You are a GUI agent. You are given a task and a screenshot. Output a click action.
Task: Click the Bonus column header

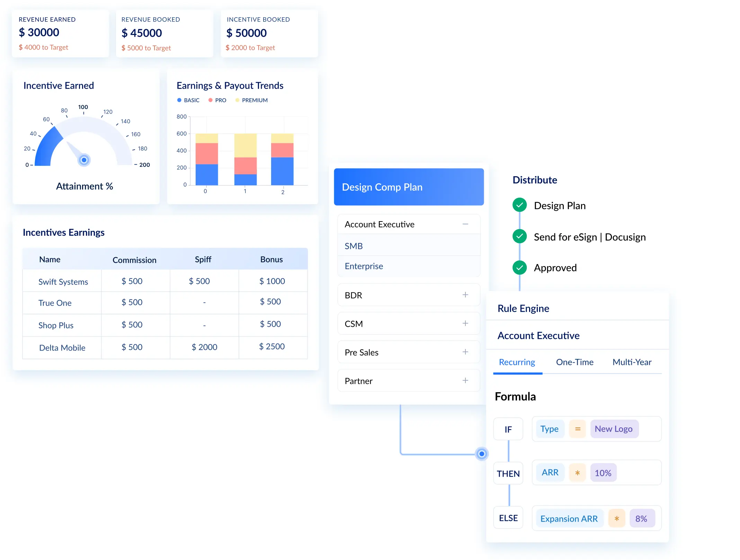click(271, 259)
